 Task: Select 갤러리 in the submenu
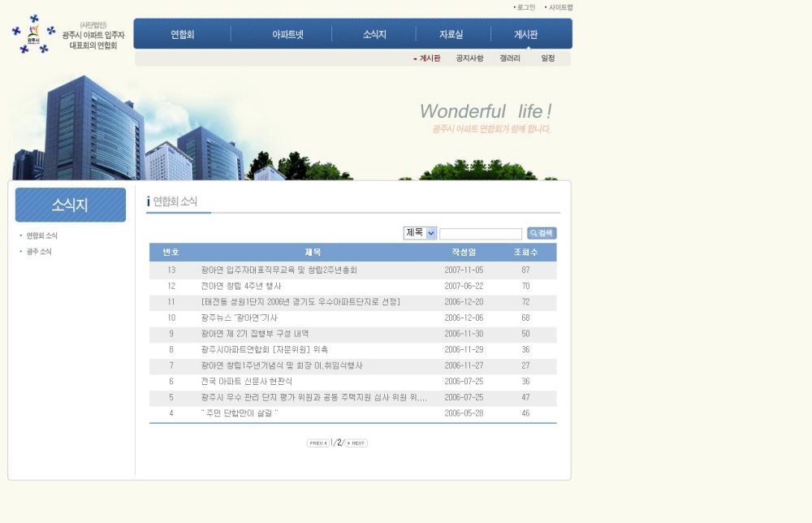(x=510, y=58)
